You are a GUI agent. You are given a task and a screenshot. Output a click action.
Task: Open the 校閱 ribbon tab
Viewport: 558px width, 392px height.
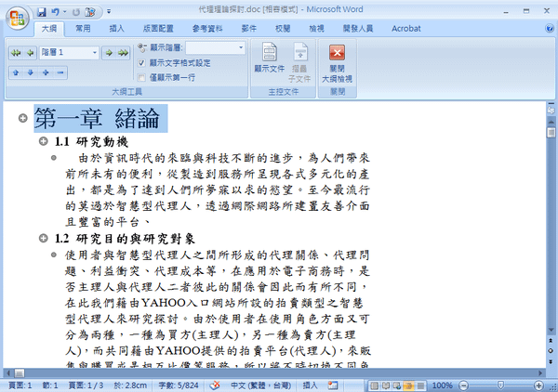(283, 29)
